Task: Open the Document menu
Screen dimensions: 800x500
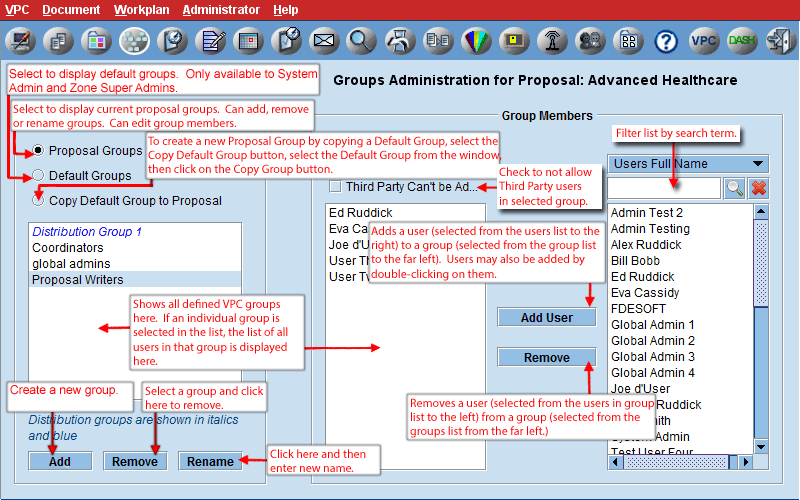Action: pos(71,10)
